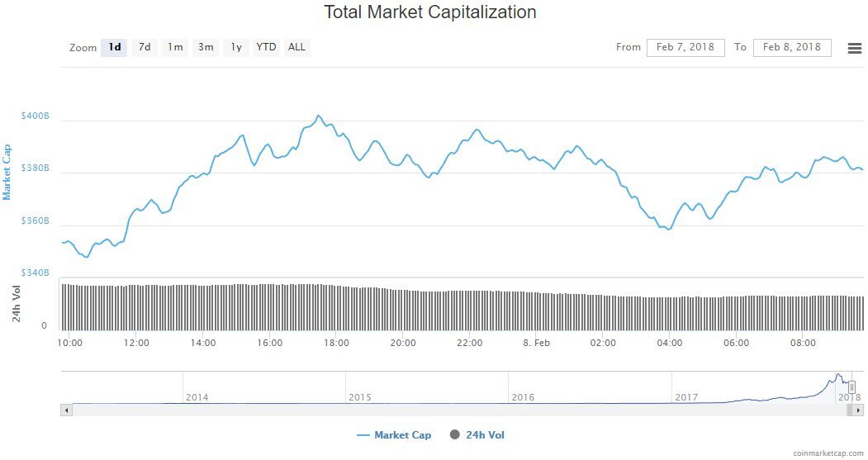
Task: Apply the YTD zoom range
Action: 266,48
